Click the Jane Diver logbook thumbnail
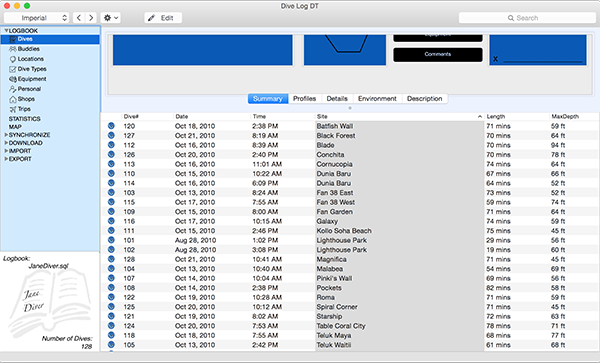600x363 pixels. click(x=49, y=302)
